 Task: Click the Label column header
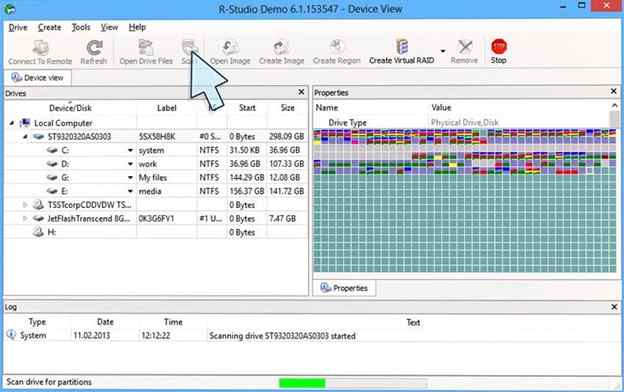click(x=167, y=108)
